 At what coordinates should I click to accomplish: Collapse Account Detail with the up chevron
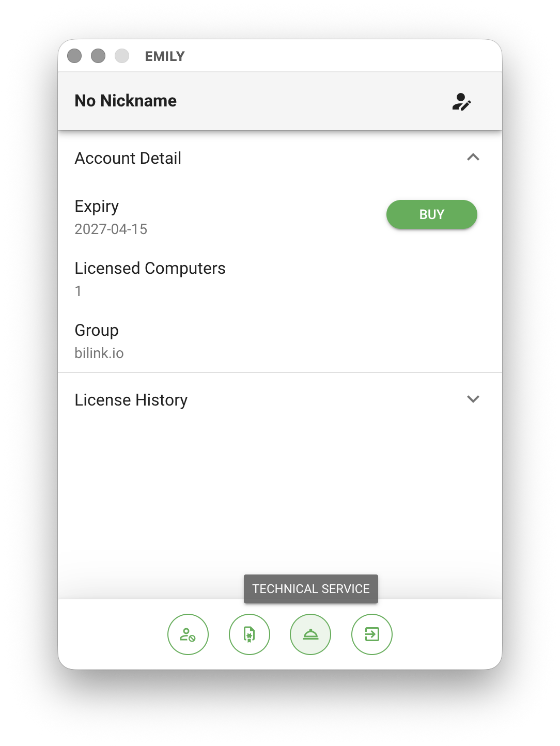473,157
